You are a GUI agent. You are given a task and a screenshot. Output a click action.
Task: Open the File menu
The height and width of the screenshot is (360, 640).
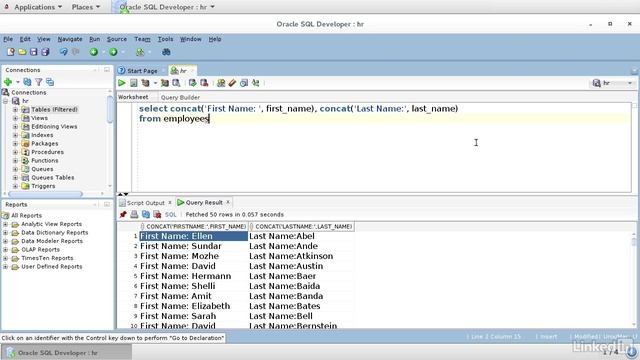pos(8,39)
